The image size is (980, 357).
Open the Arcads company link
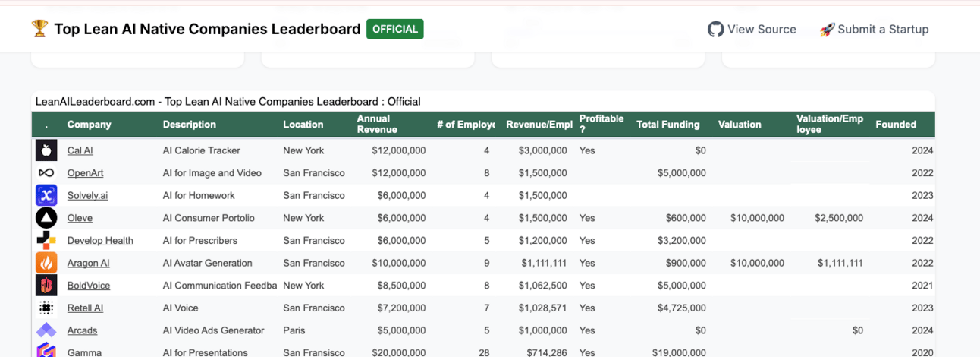pyautogui.click(x=82, y=330)
